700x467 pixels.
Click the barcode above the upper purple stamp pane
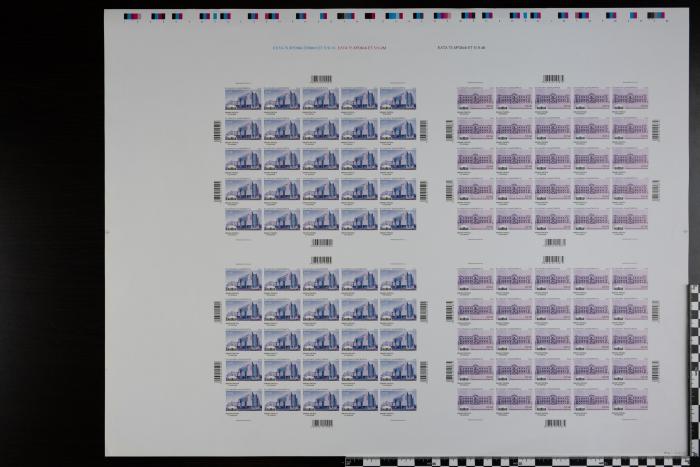tap(553, 79)
